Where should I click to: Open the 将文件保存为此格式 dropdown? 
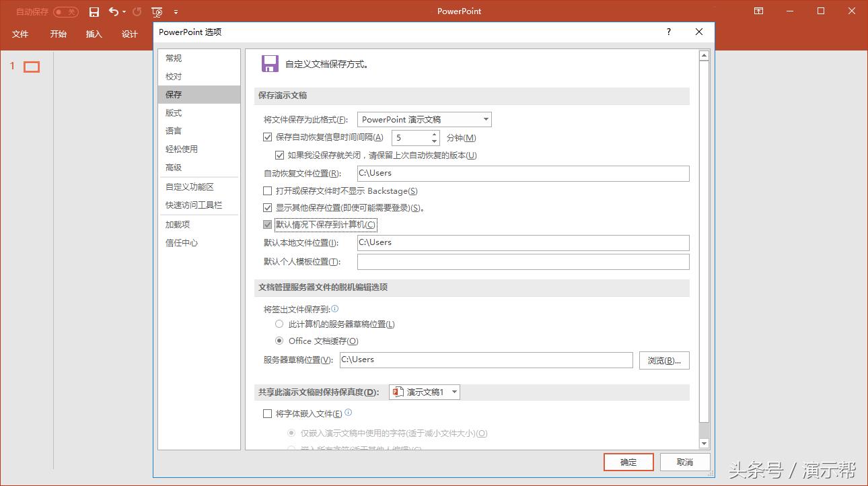[x=486, y=119]
